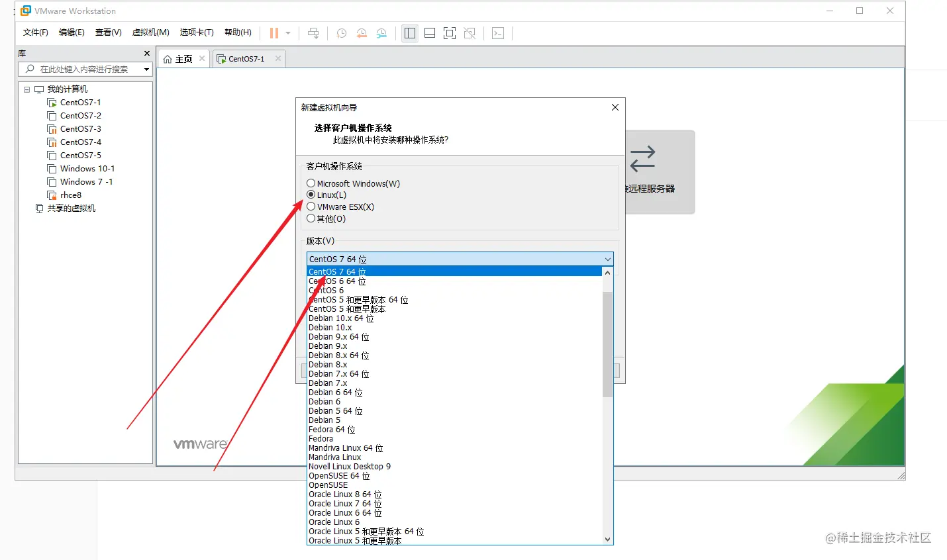This screenshot has height=560, width=947.
Task: Select the 其他(O) radio button
Action: (x=311, y=218)
